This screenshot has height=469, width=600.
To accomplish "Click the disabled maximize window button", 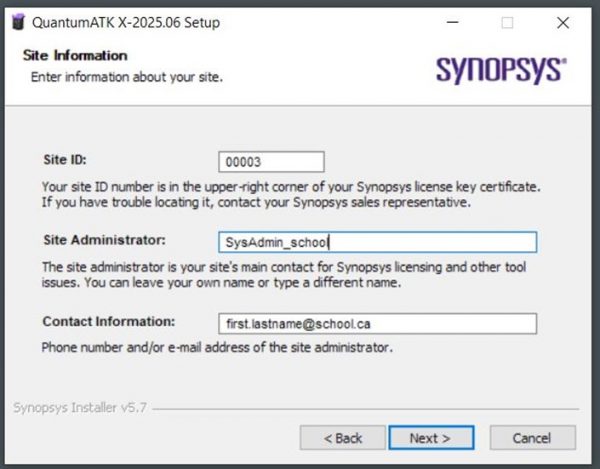I will (507, 23).
